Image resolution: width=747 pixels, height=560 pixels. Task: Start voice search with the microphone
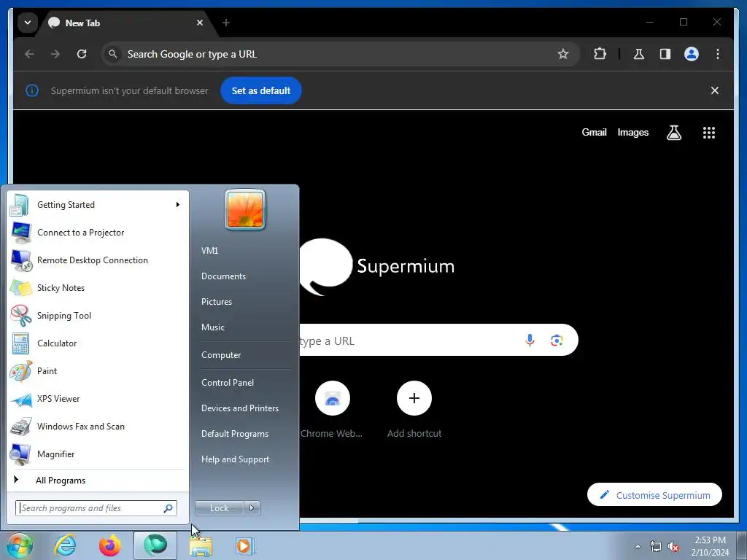click(x=530, y=340)
